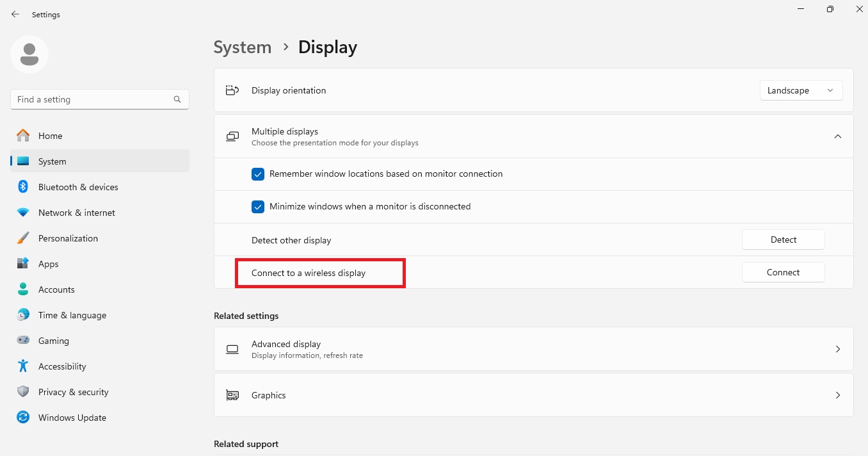
Task: Click the breadcrumb separator arrow after System
Action: tap(285, 47)
